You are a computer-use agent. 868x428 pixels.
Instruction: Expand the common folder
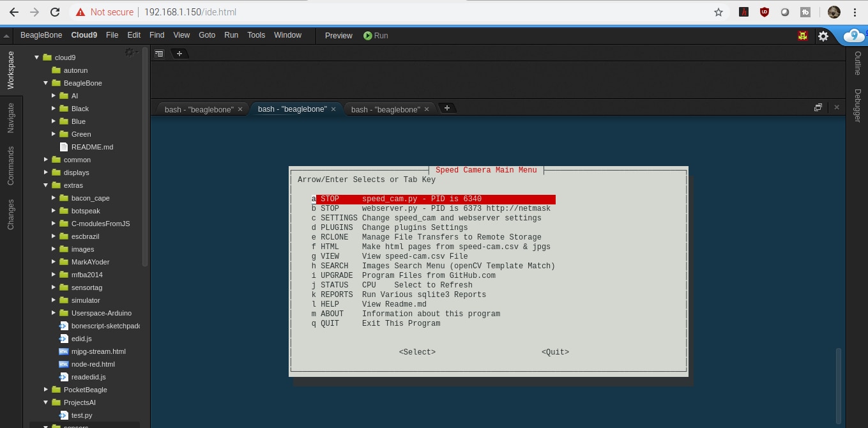coord(46,160)
